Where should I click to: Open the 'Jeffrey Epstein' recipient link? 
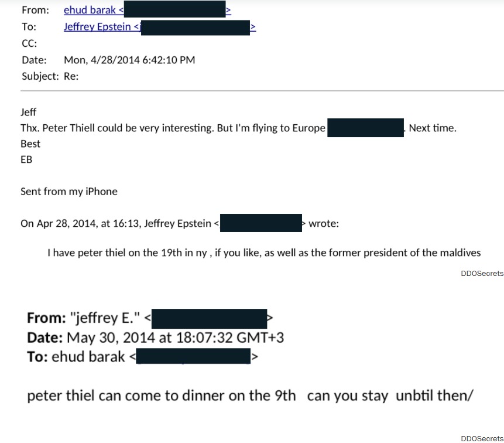pos(97,27)
